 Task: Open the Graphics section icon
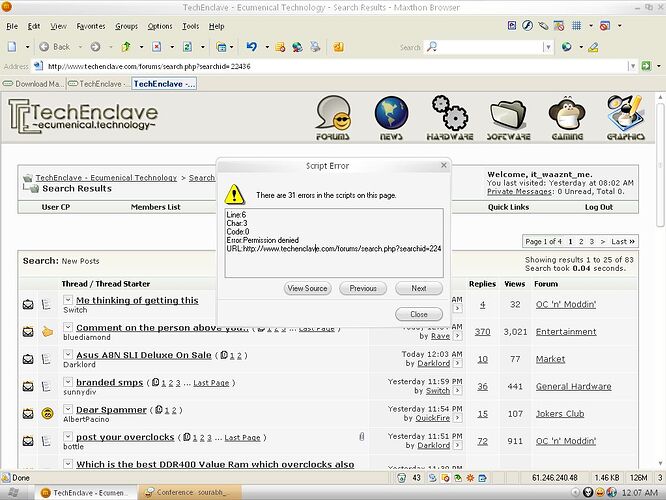coord(626,117)
